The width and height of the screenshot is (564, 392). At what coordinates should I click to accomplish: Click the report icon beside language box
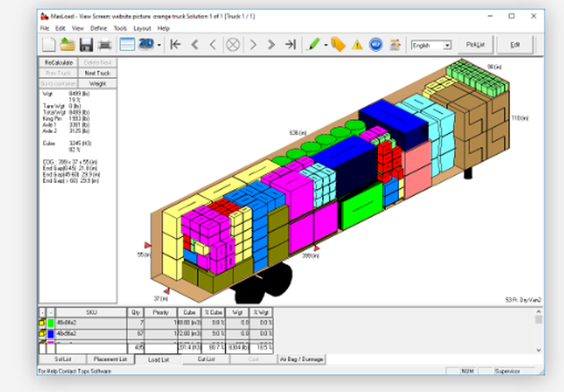click(395, 45)
